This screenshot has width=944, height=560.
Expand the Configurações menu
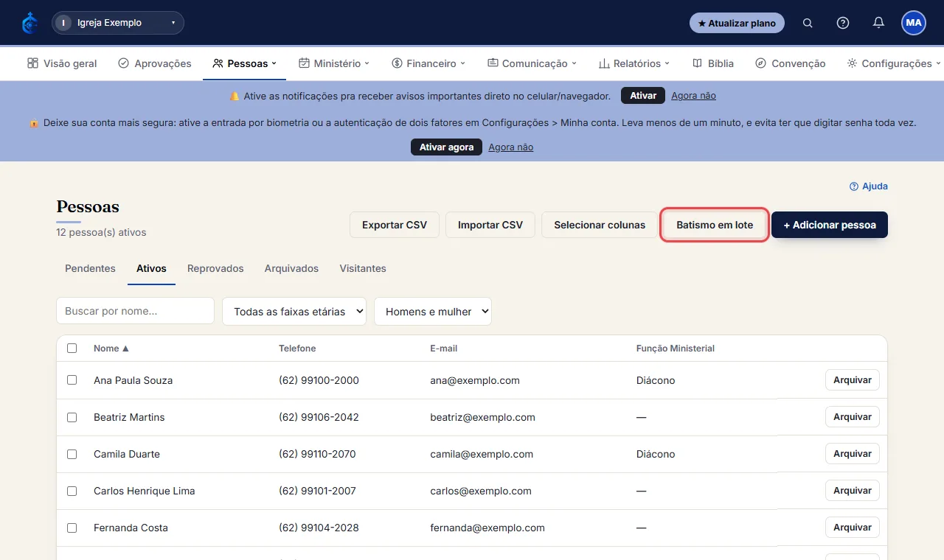tap(894, 63)
